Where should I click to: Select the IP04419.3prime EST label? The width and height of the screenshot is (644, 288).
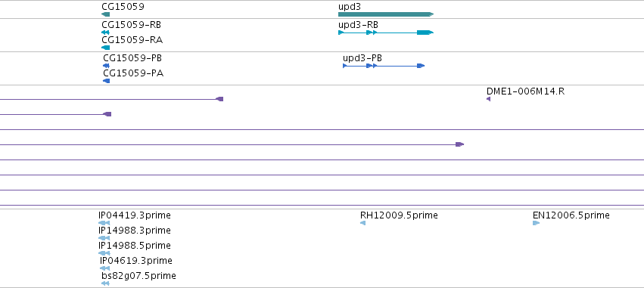(135, 215)
